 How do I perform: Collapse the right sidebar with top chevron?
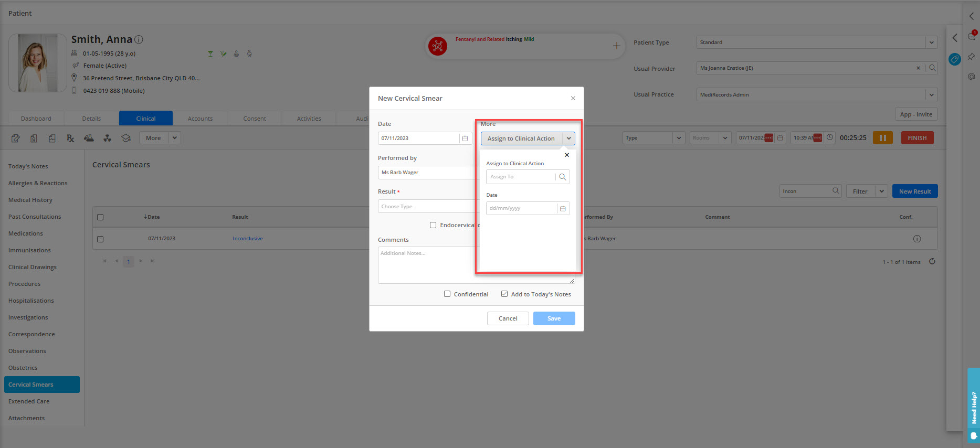coord(972,16)
